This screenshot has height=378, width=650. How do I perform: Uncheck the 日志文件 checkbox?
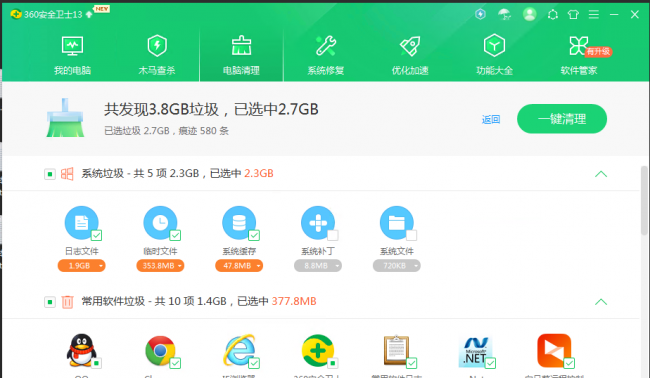(x=97, y=235)
